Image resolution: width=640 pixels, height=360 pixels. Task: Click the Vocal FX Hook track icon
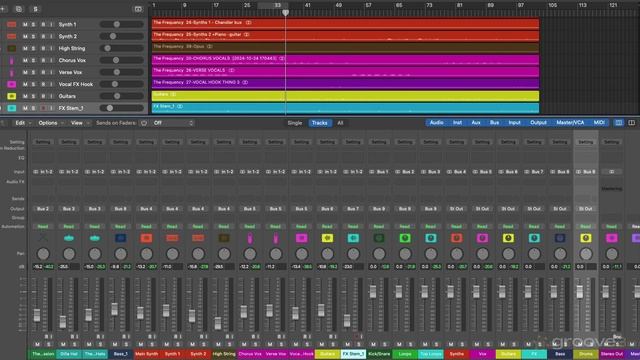(x=11, y=84)
